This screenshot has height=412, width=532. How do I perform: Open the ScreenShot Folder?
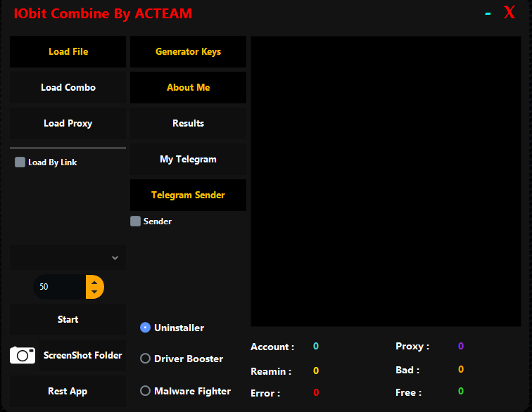pyautogui.click(x=82, y=355)
